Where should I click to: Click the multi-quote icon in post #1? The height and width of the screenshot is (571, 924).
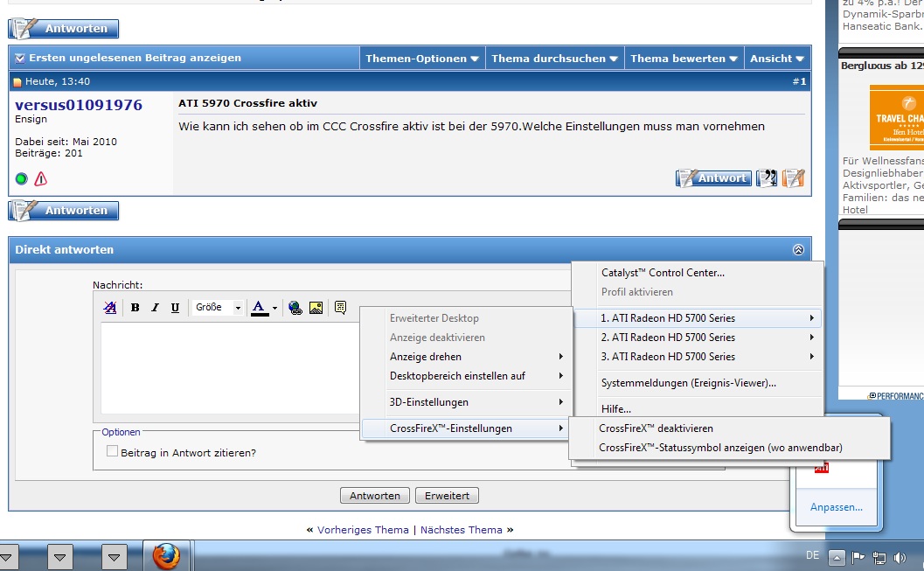pos(767,178)
